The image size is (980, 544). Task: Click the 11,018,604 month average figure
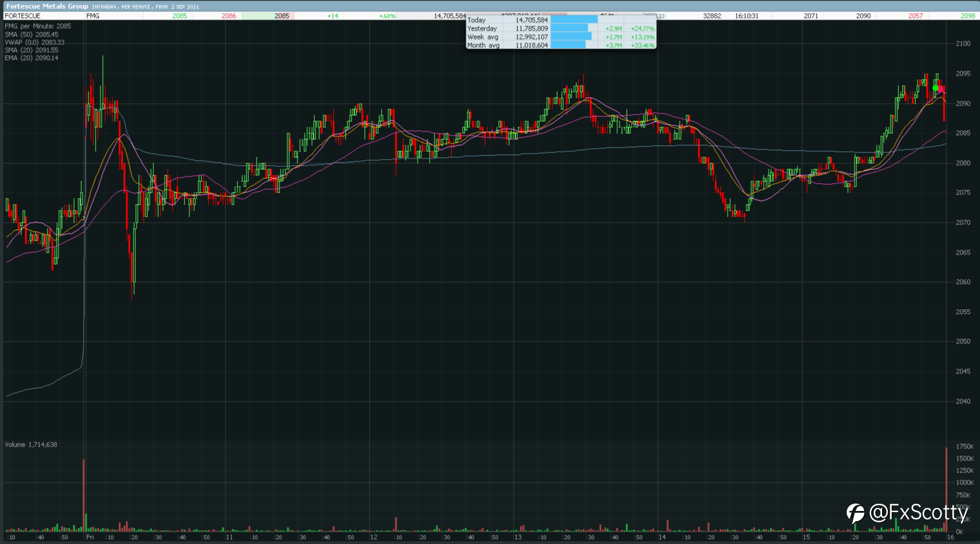532,45
